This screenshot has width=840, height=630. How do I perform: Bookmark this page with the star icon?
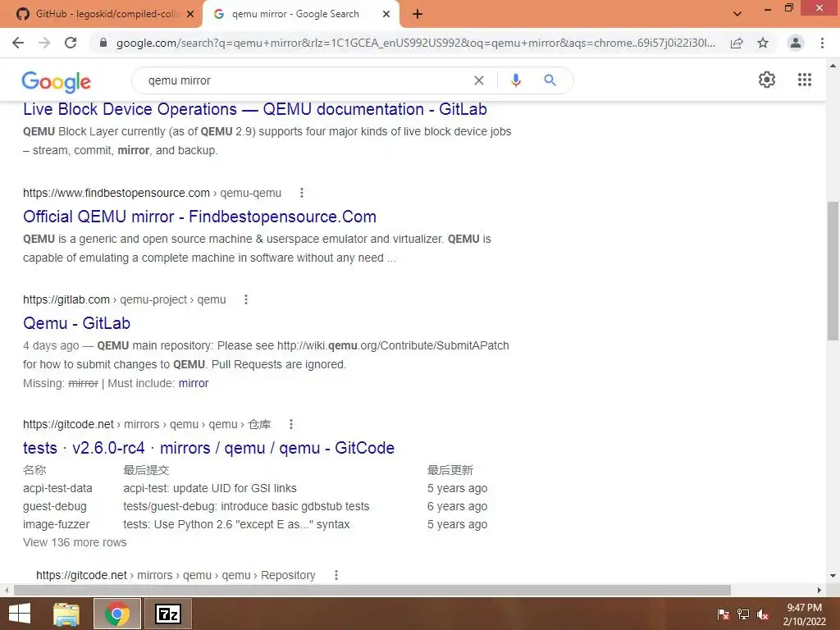point(763,43)
